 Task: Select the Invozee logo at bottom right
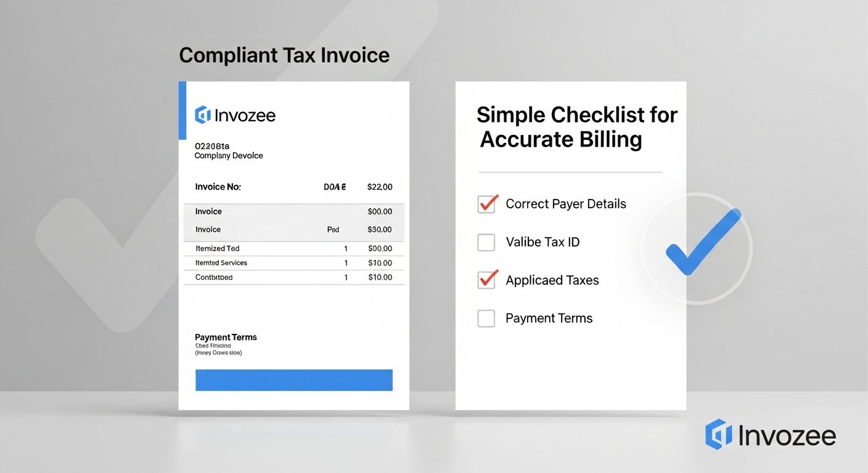pos(771,435)
